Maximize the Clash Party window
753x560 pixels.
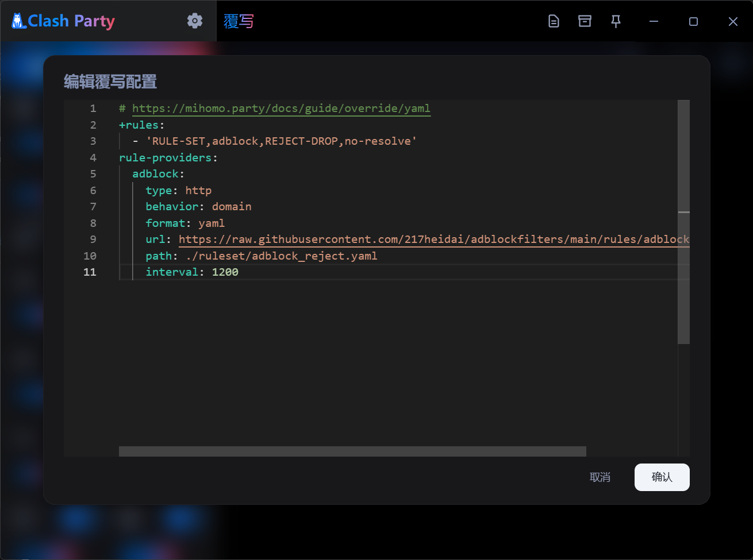693,21
